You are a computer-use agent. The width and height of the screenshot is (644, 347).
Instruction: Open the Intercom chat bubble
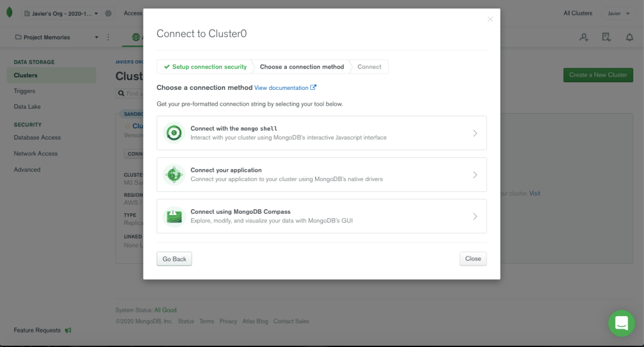(x=621, y=323)
